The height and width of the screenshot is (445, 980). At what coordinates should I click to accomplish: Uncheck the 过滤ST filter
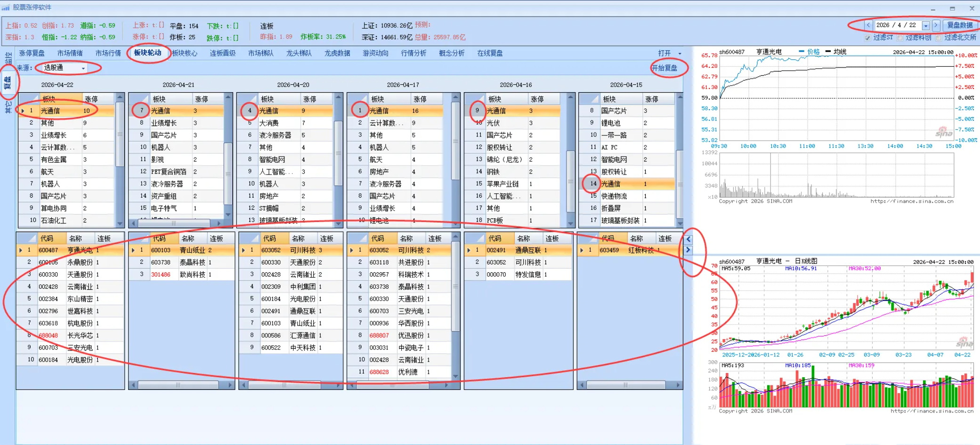coord(867,38)
